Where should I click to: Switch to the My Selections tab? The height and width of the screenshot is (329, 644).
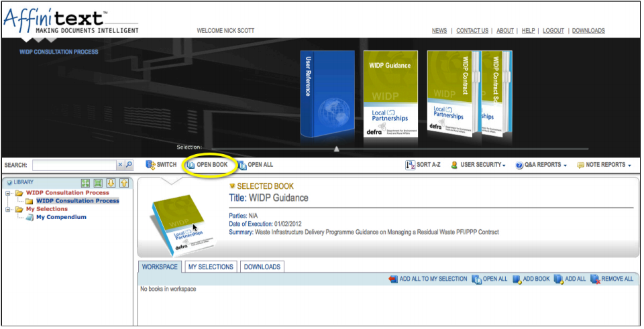pos(211,267)
